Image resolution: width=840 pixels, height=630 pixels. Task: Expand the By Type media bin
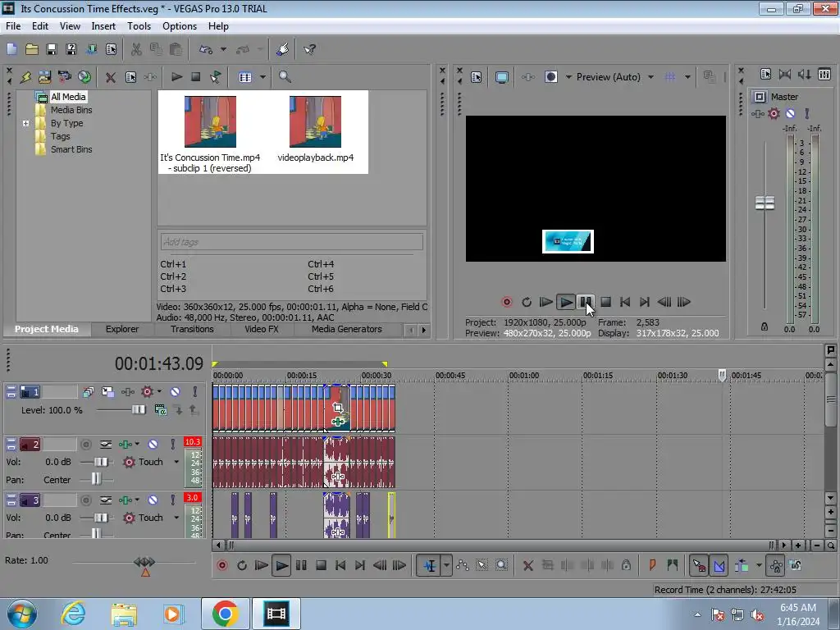[25, 123]
